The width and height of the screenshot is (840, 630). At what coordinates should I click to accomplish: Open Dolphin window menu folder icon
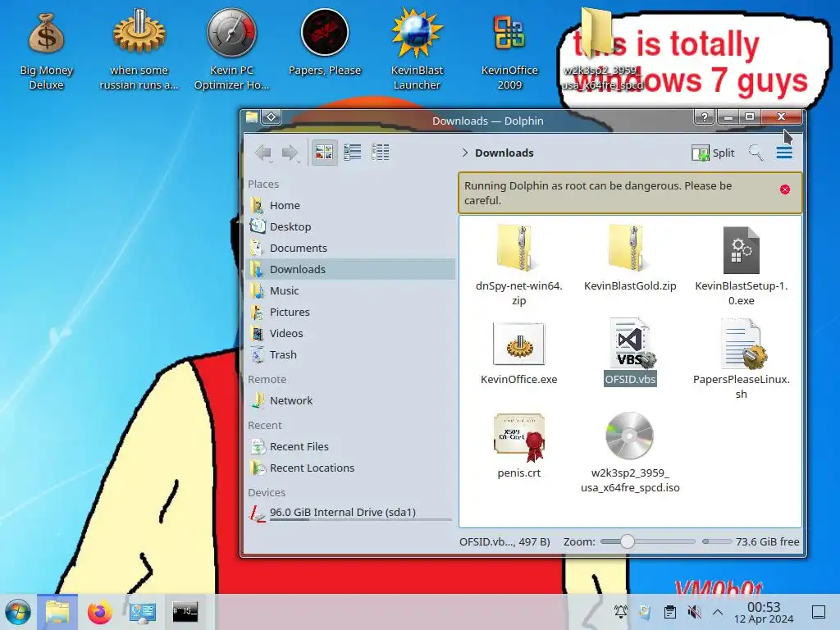click(252, 116)
